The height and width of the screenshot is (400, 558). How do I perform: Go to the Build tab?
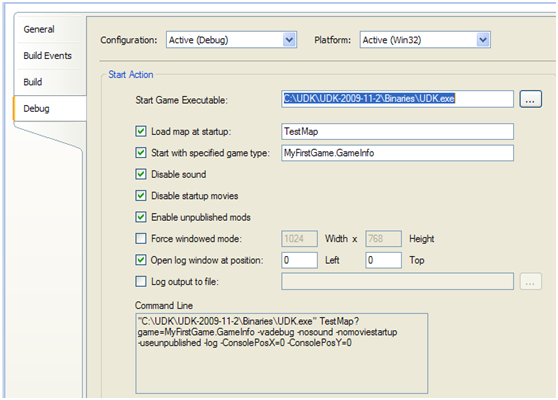[x=33, y=82]
